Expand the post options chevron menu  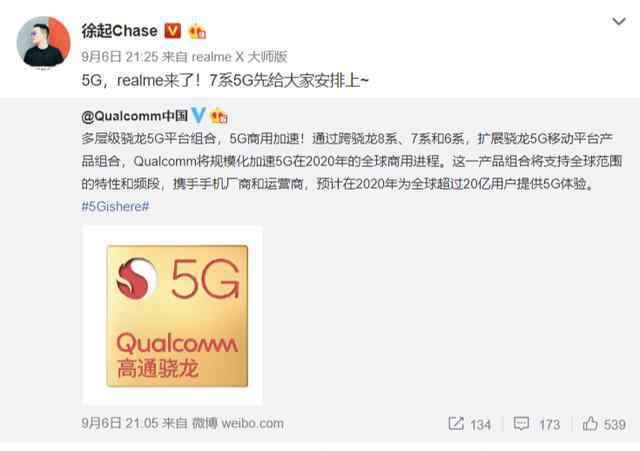pos(619,22)
